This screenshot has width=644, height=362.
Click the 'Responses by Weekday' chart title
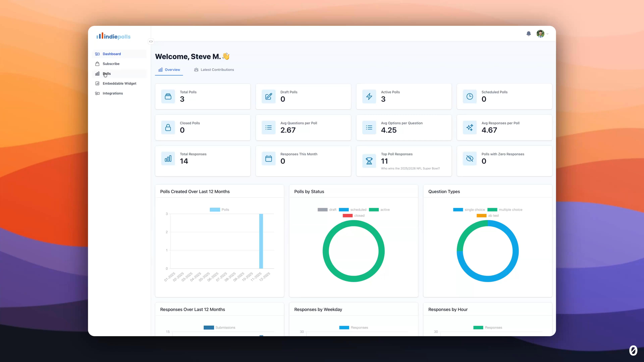(318, 310)
